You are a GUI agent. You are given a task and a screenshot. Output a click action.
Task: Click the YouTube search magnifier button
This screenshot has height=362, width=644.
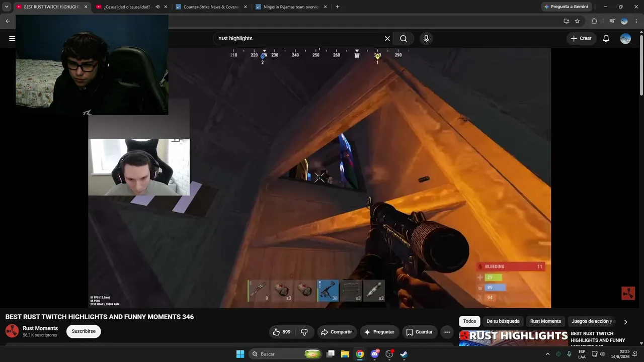[x=404, y=39]
